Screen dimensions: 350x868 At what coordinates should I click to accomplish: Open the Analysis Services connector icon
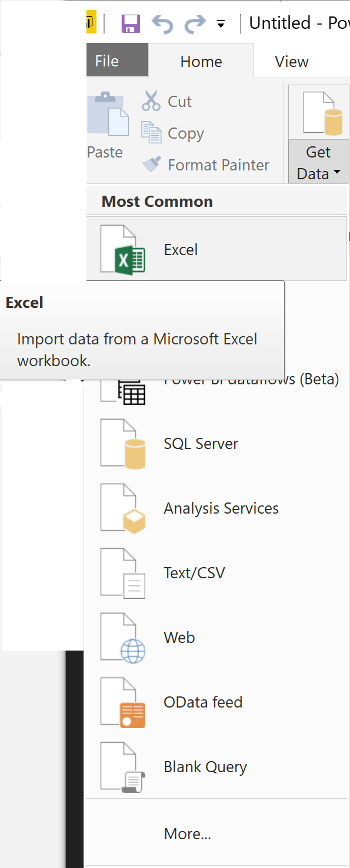coord(122,508)
